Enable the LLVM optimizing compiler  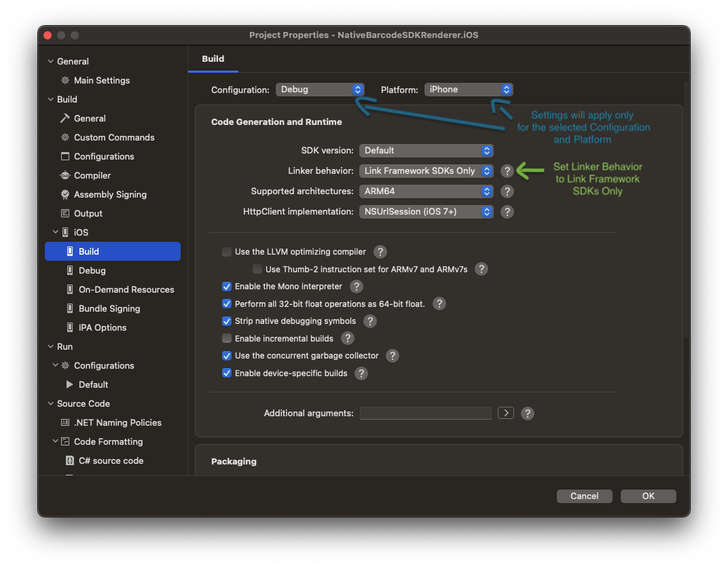pos(226,251)
